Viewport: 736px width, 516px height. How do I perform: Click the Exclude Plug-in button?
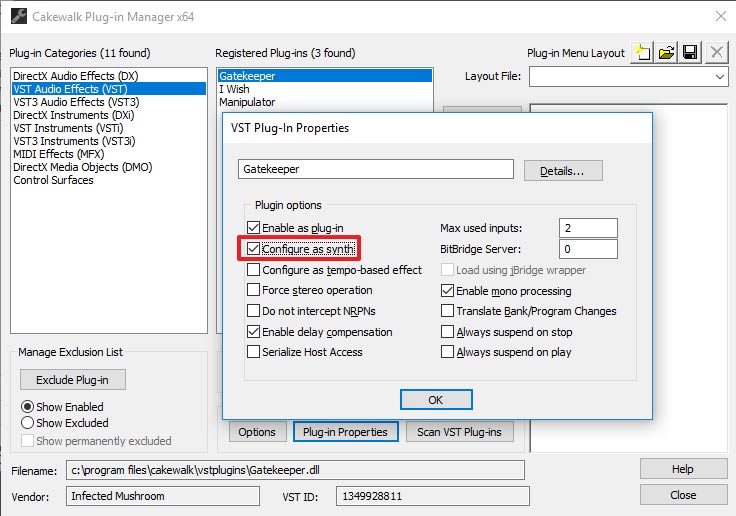[72, 380]
